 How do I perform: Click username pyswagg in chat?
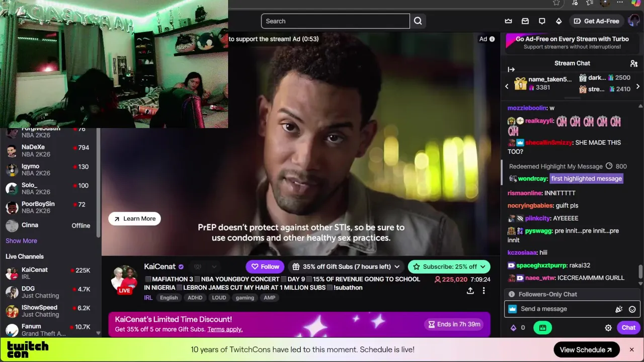pyautogui.click(x=538, y=231)
